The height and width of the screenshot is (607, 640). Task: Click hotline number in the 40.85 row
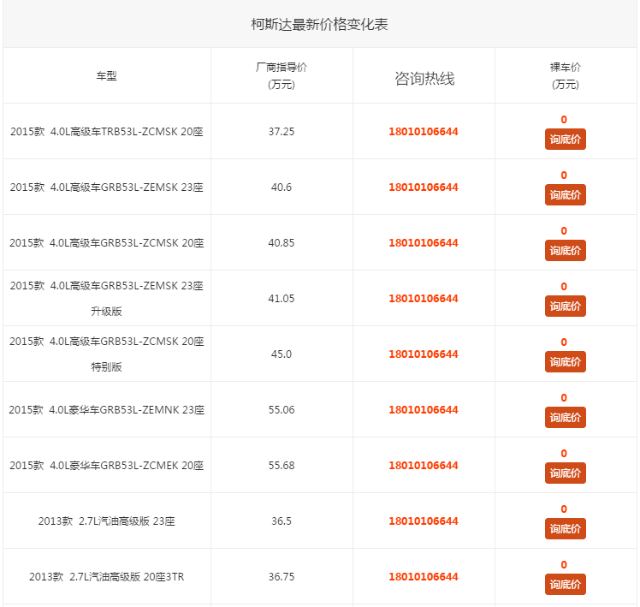pyautogui.click(x=423, y=243)
